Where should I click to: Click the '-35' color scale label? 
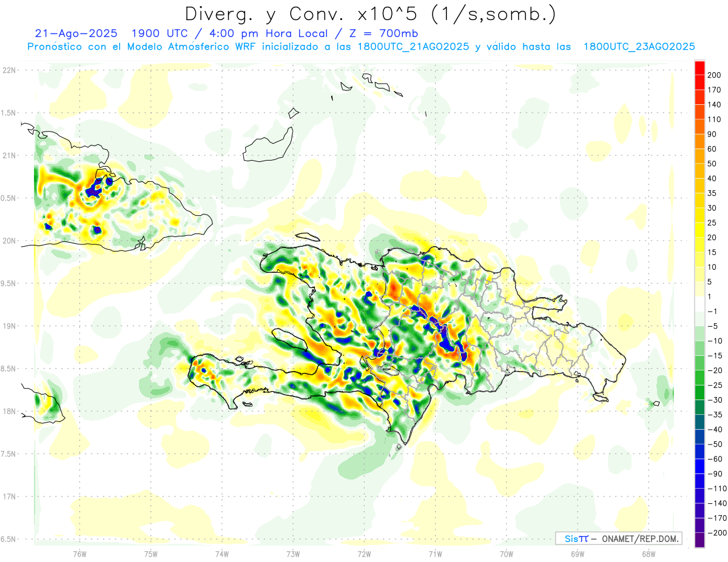pyautogui.click(x=715, y=415)
